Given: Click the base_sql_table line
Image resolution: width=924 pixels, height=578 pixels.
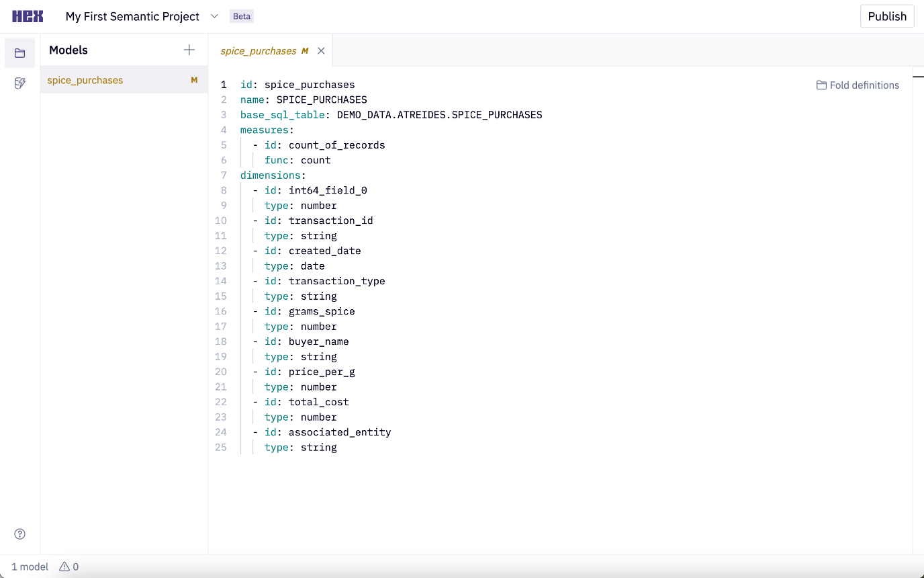Looking at the screenshot, I should [391, 115].
